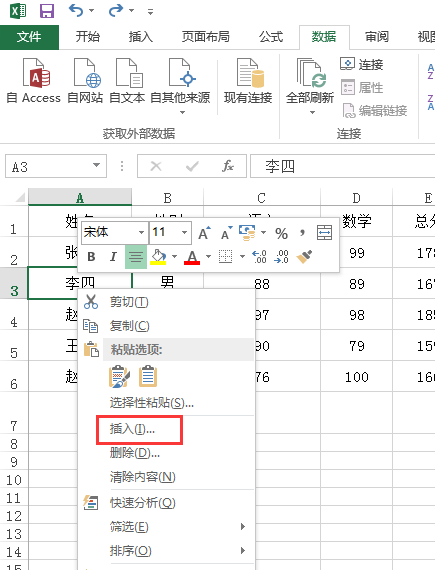The width and height of the screenshot is (435, 570).
Task: Apply yellow fill color bucket
Action: (x=158, y=257)
